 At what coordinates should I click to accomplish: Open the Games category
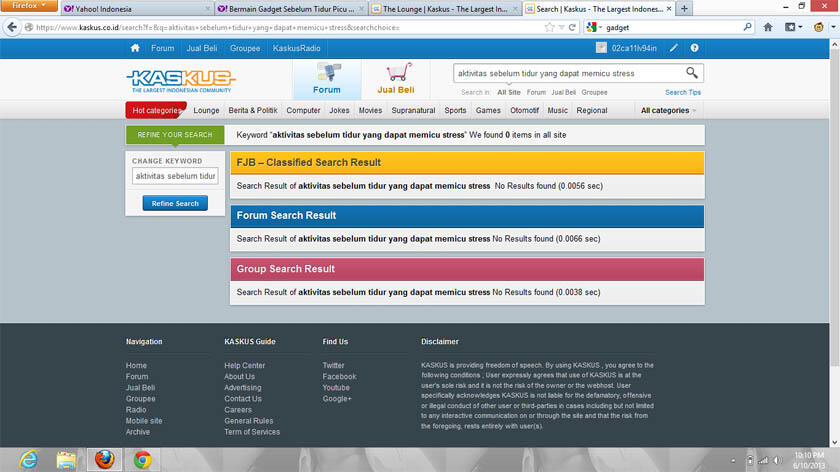[488, 110]
